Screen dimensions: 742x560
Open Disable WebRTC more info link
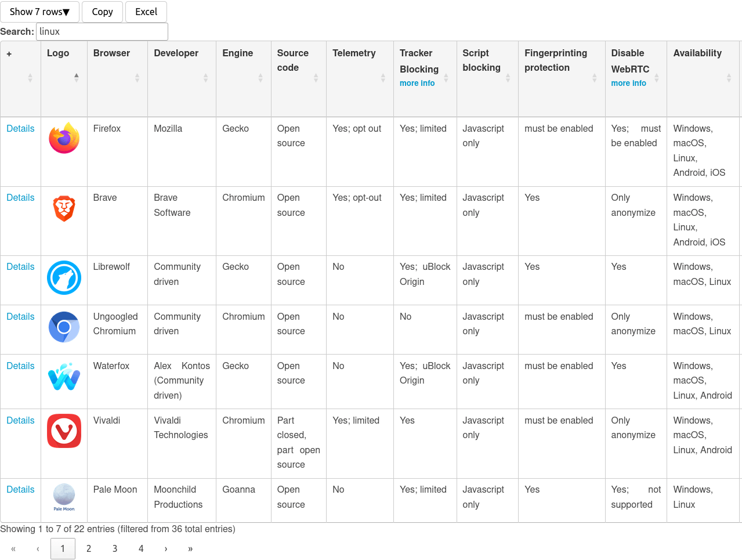point(628,84)
